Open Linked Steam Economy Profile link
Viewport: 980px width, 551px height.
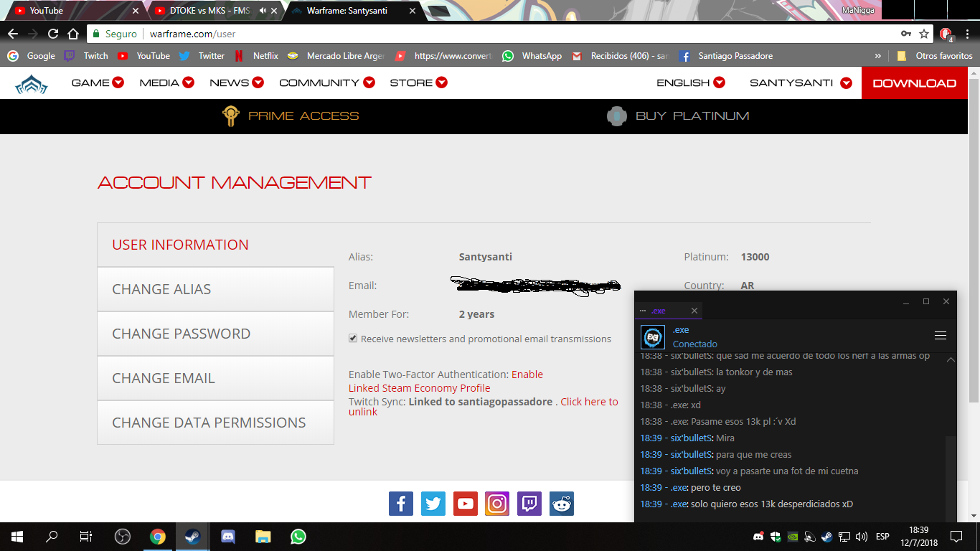[x=420, y=388]
